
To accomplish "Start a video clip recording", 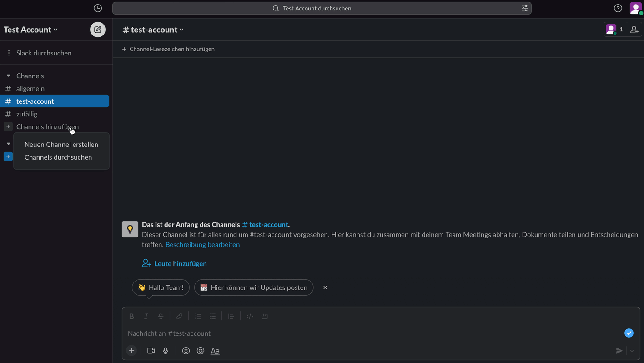I will (151, 351).
